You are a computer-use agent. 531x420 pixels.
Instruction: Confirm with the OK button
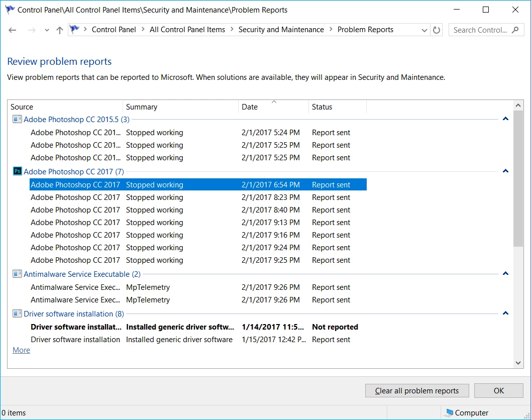498,390
